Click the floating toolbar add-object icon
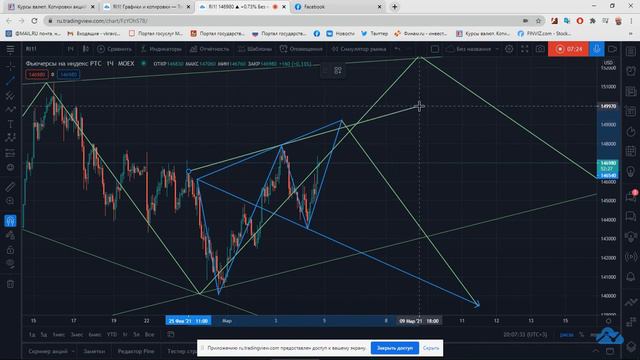Screen dimensions: 640x360 point(338,70)
